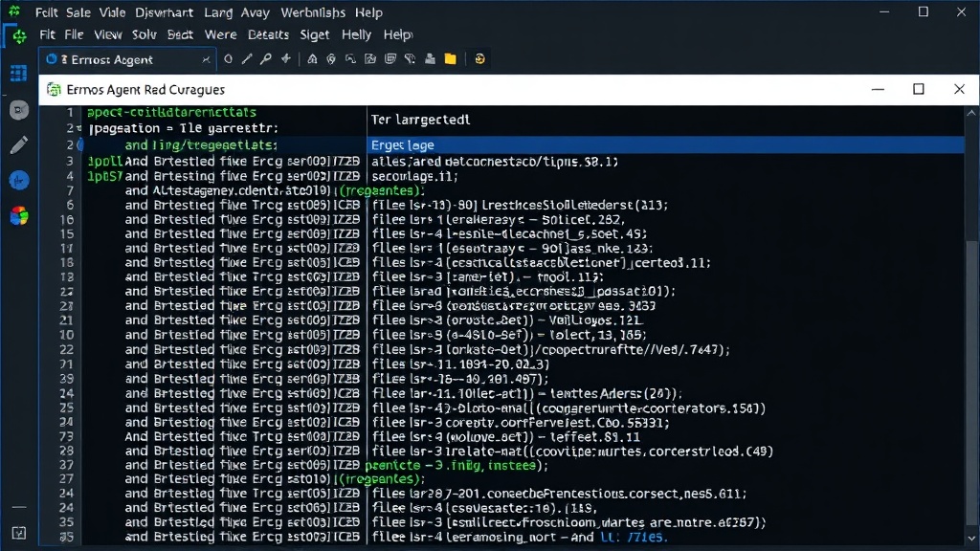980x551 pixels.
Task: Maximize the Ermos Agent Red Curagues window
Action: point(918,89)
